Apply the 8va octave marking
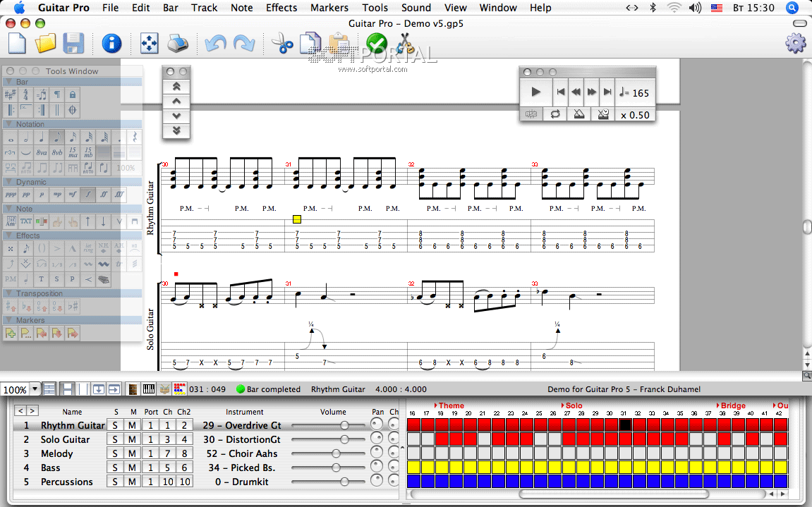This screenshot has width=812, height=507. pyautogui.click(x=42, y=153)
